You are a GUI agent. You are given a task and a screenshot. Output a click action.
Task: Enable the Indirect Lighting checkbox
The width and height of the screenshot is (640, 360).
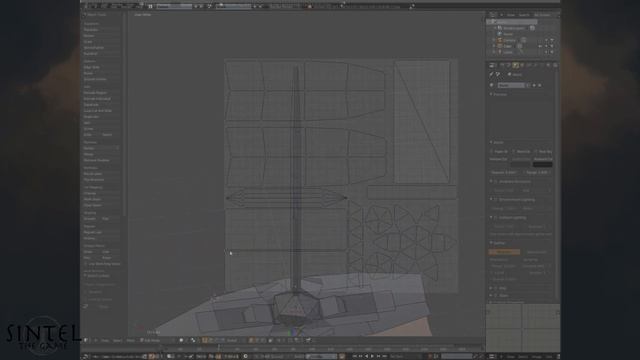496,218
